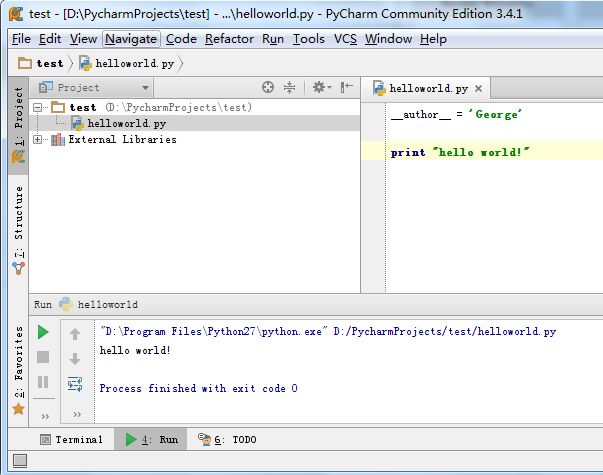Click the 'hello world!' console output line
The width and height of the screenshot is (603, 475).
[x=135, y=350]
